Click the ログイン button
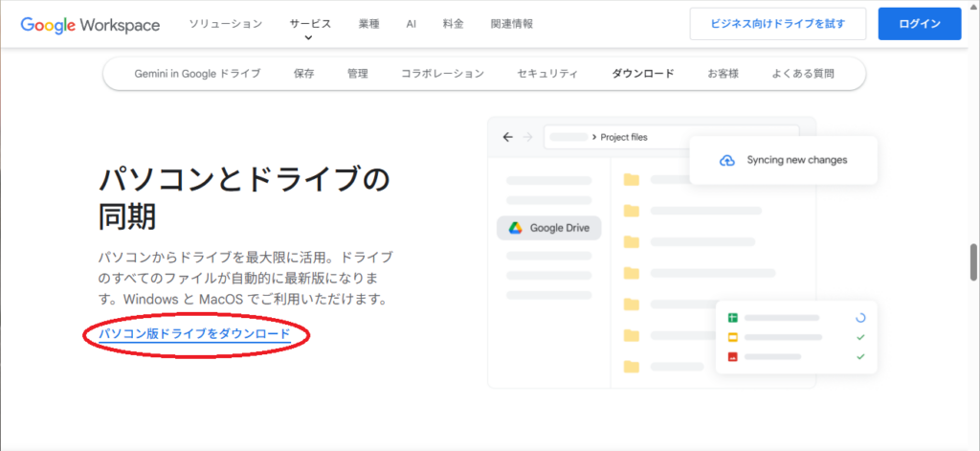Image resolution: width=980 pixels, height=451 pixels. pos(920,24)
